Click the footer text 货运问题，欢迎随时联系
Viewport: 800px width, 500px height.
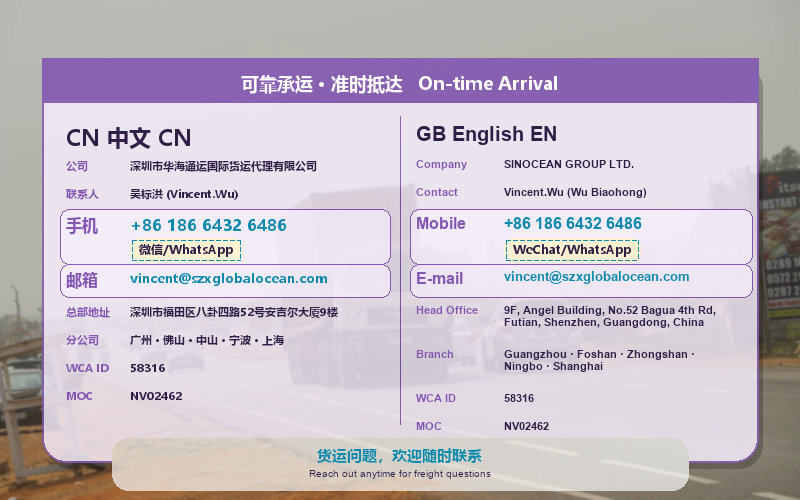(399, 456)
